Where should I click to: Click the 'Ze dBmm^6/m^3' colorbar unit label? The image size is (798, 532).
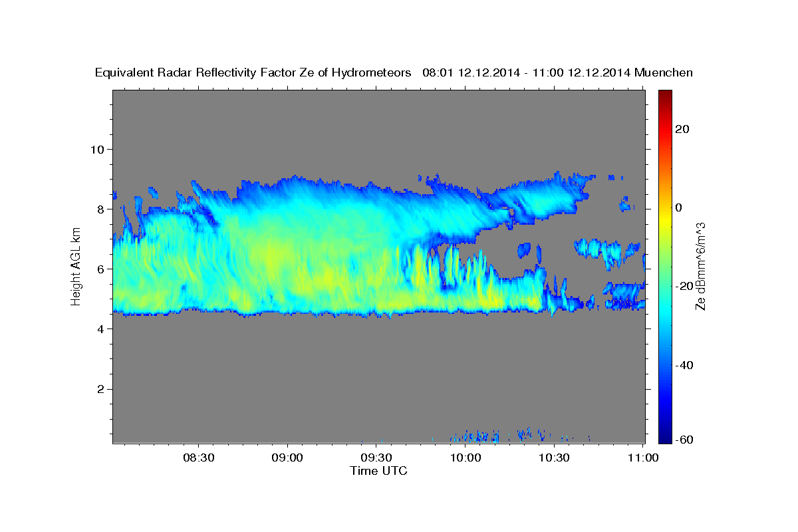pos(700,266)
